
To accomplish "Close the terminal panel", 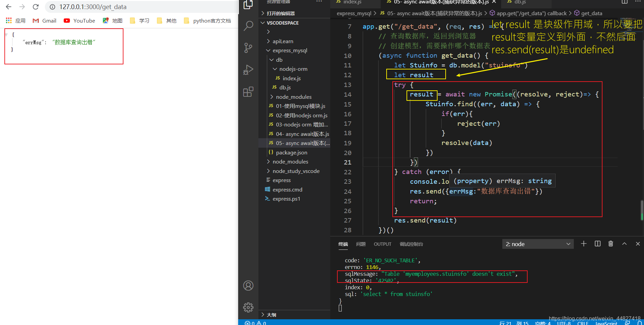I will coord(638,244).
